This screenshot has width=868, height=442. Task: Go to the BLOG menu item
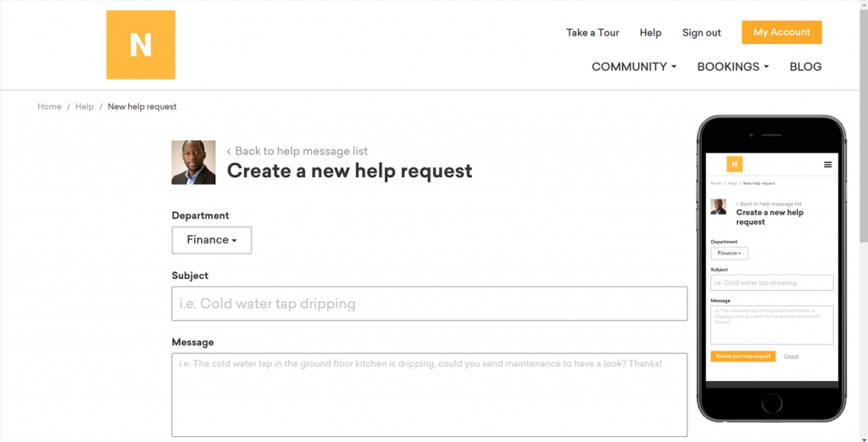[x=805, y=67]
